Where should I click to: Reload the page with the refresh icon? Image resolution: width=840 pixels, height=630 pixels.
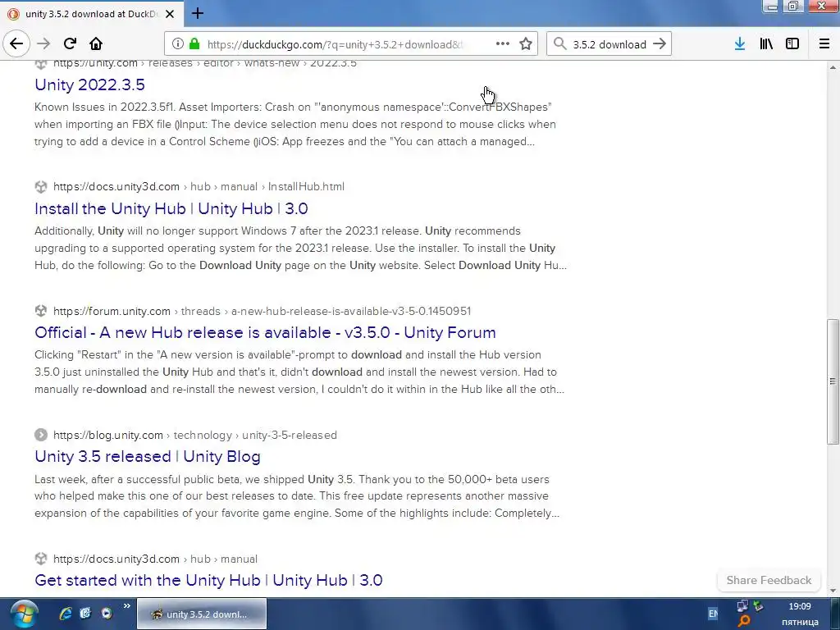pos(70,43)
